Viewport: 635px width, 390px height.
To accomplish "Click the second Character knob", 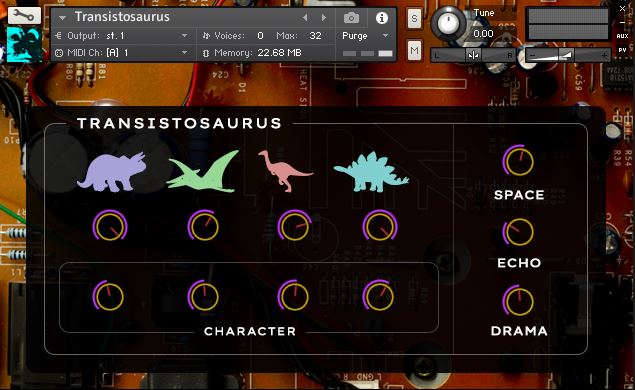I will (x=204, y=296).
